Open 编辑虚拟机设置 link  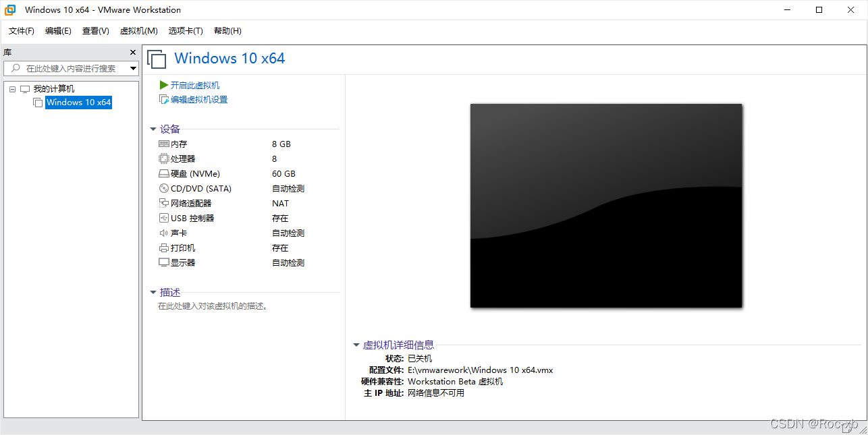click(x=199, y=100)
